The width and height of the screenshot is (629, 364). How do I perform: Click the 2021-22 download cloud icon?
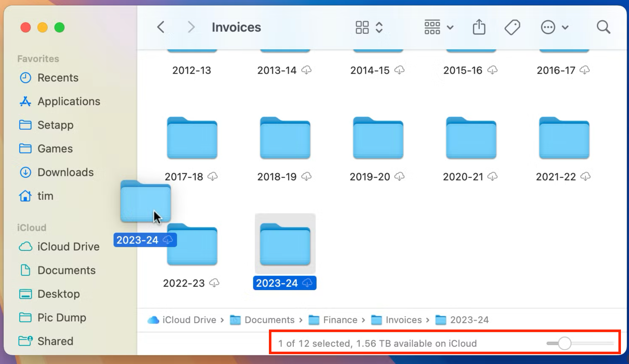click(585, 176)
